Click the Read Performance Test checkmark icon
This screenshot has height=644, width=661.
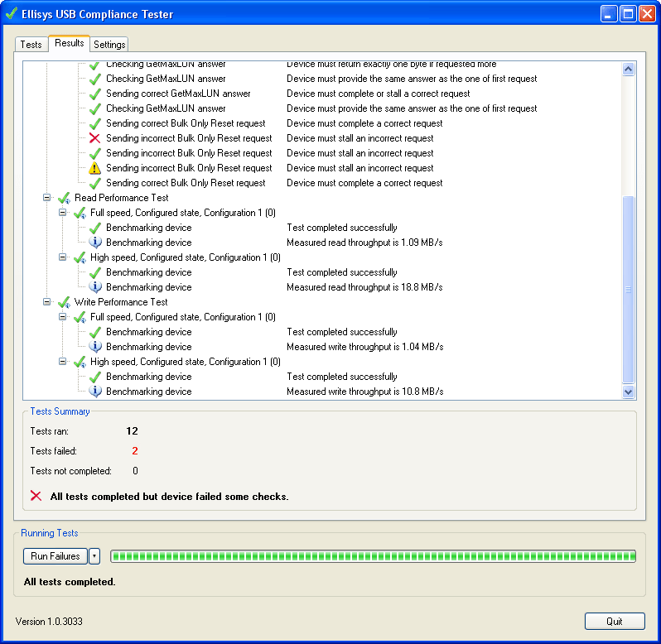[x=64, y=198]
